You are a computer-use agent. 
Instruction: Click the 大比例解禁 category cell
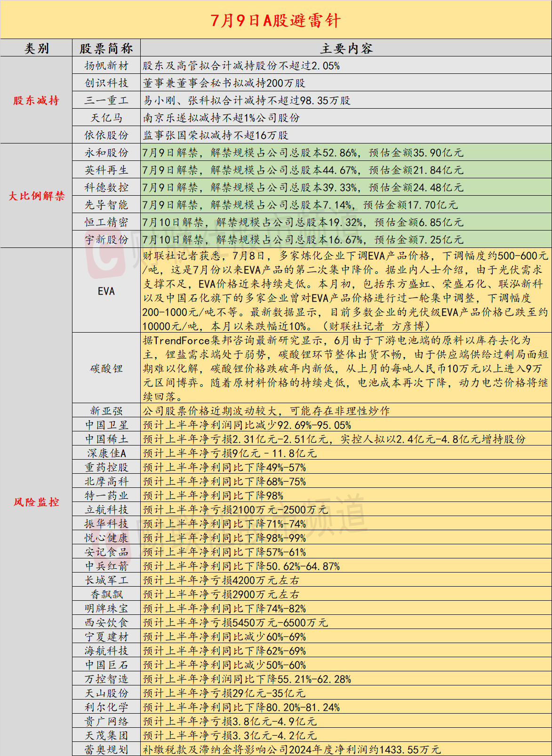tap(36, 196)
